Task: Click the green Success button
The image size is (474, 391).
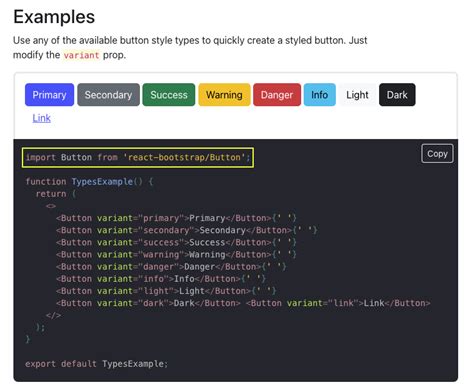Action: (x=169, y=95)
